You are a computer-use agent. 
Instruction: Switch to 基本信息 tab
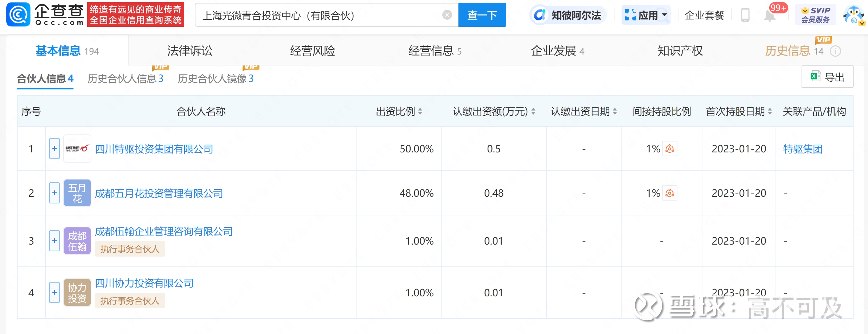pyautogui.click(x=67, y=51)
